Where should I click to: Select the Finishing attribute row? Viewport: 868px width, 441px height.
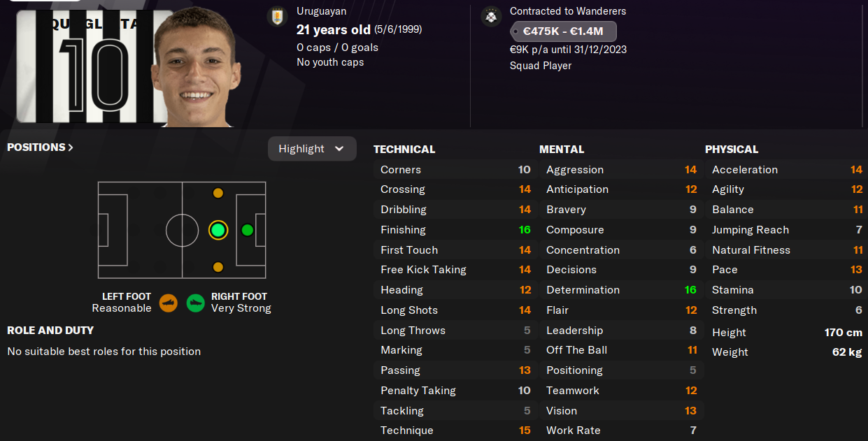click(x=455, y=230)
